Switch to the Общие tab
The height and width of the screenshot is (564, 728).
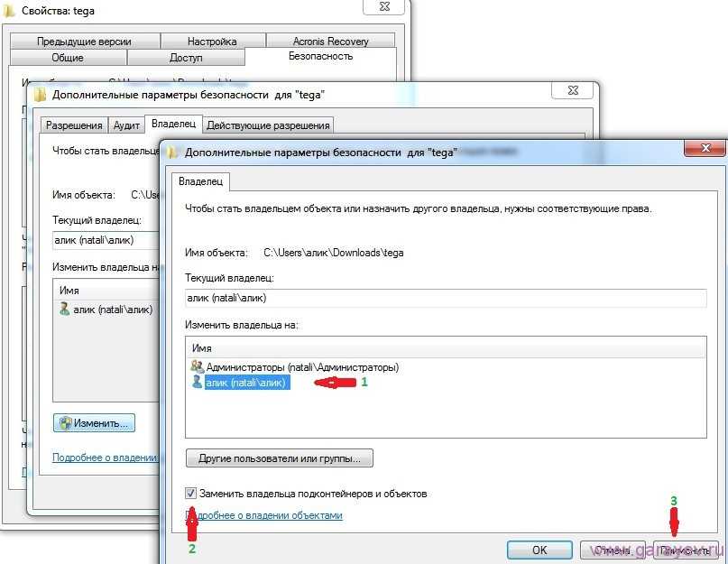point(68,58)
